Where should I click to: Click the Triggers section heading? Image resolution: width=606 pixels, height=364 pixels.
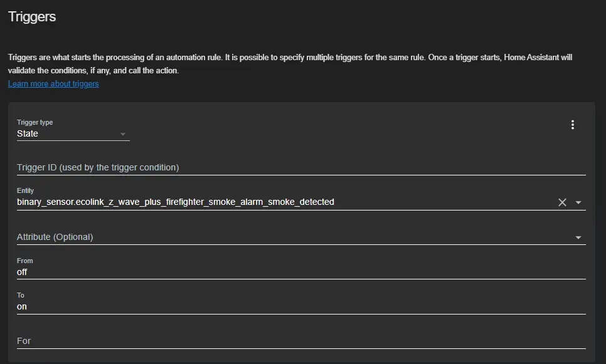pos(32,16)
